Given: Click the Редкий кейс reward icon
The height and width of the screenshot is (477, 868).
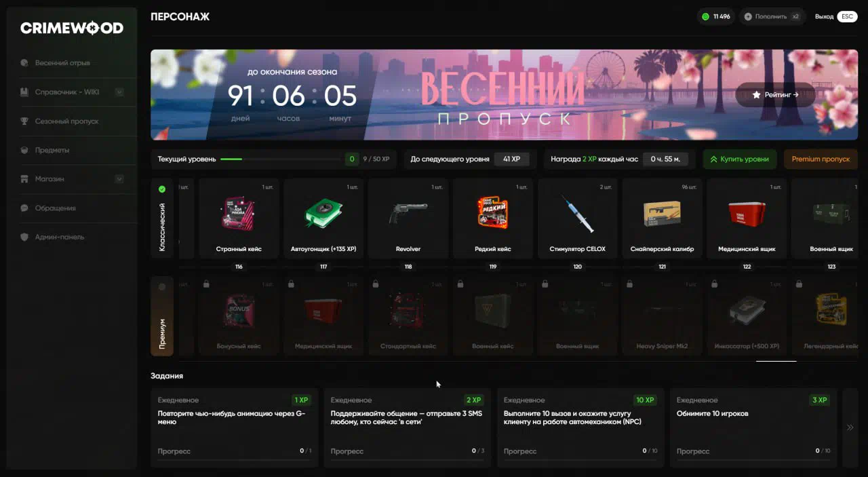Looking at the screenshot, I should pos(493,213).
